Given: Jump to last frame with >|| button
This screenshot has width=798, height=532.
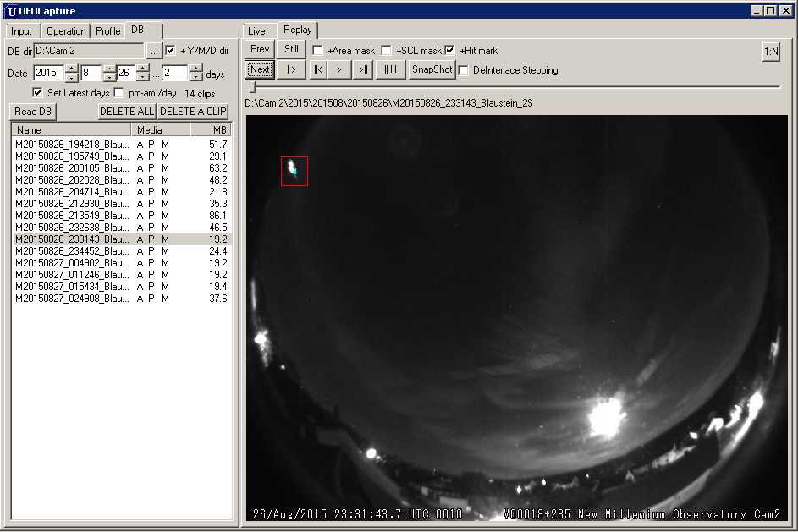Looking at the screenshot, I should [363, 69].
